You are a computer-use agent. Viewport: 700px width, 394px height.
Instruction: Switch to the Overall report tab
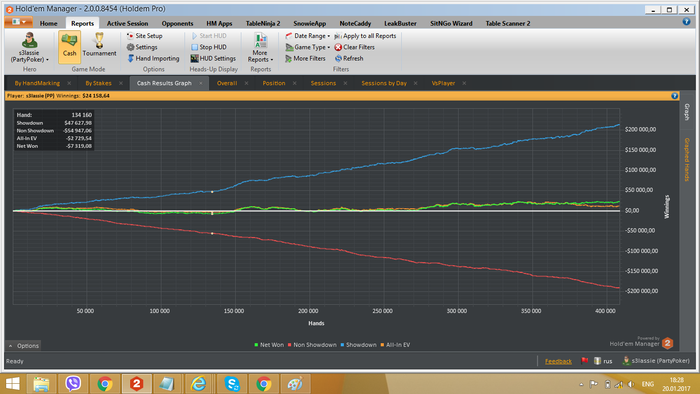[x=227, y=83]
